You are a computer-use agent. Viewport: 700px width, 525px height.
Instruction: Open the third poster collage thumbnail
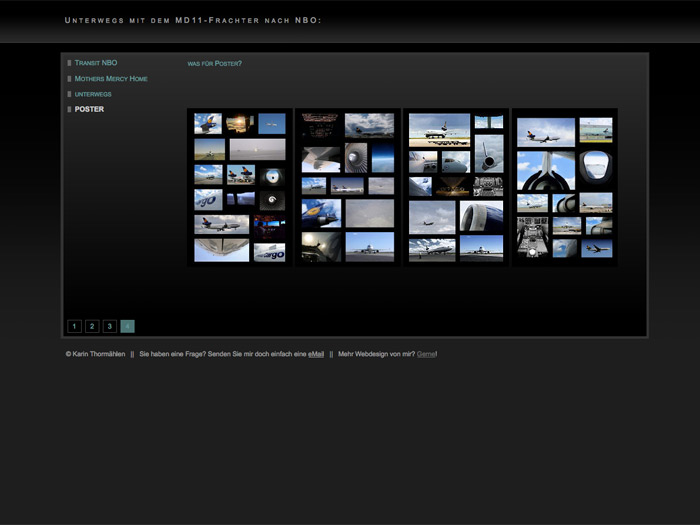point(456,187)
